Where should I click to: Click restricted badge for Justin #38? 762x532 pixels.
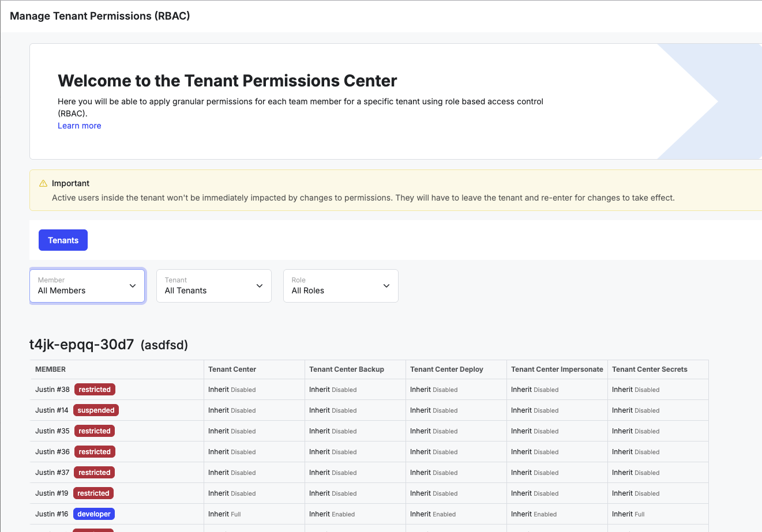(x=95, y=390)
